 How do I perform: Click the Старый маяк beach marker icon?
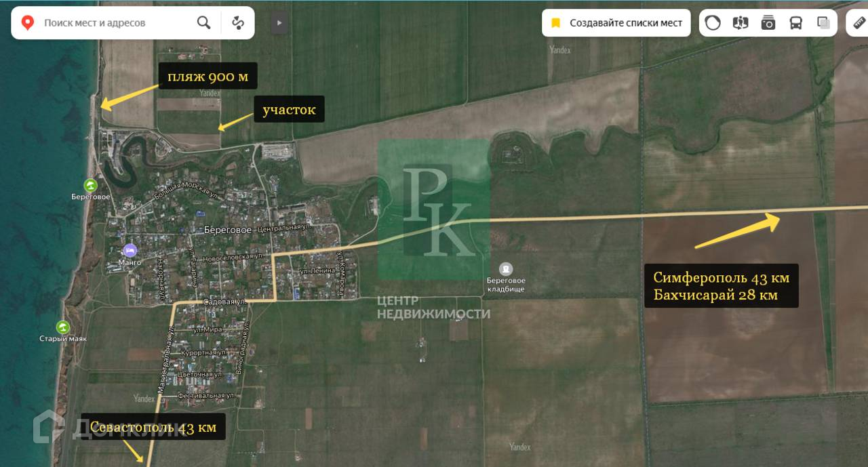[x=63, y=327]
